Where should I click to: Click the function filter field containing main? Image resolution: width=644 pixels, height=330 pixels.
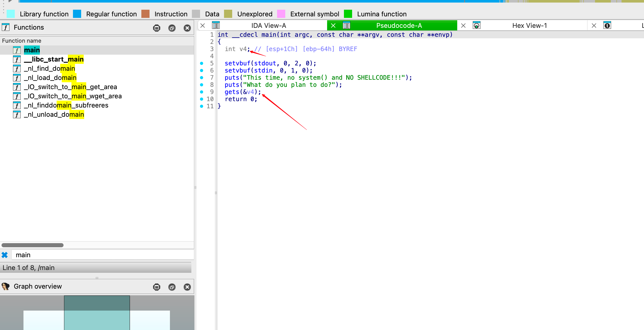[x=103, y=255]
